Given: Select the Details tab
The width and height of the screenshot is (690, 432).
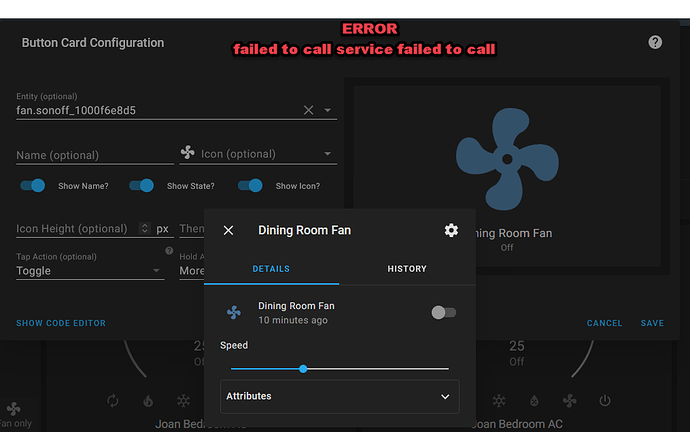Looking at the screenshot, I should (271, 269).
